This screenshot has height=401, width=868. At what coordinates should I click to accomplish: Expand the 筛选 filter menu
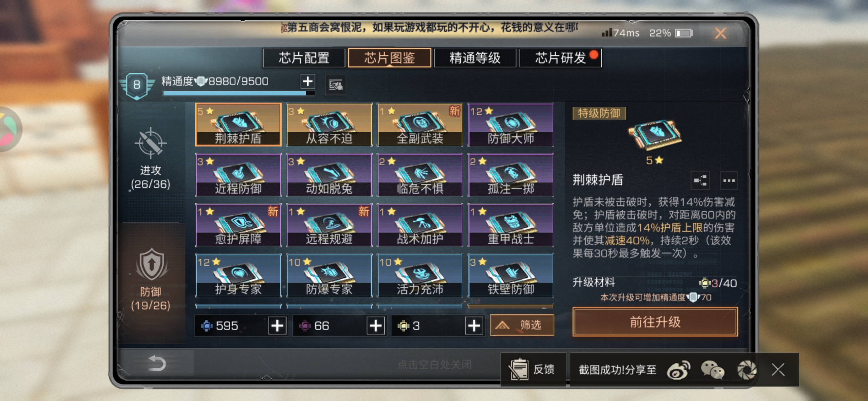click(522, 325)
